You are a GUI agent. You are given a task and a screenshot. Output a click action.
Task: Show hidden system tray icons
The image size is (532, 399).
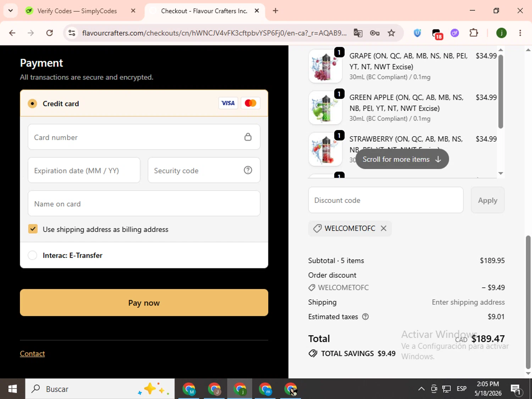click(x=421, y=389)
